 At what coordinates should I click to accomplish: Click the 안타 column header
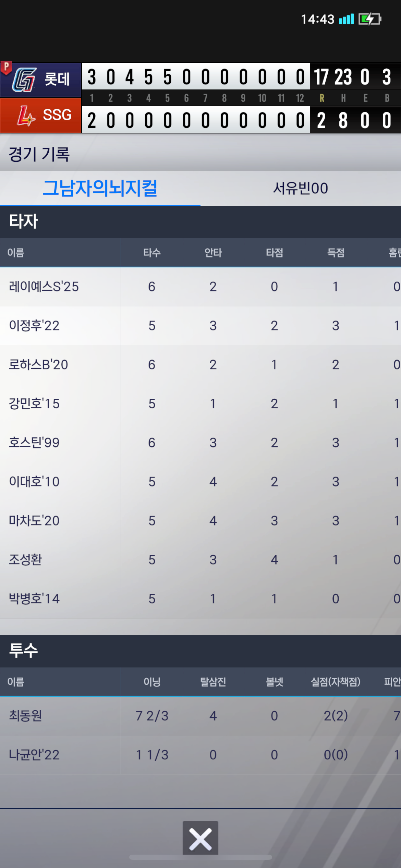click(213, 253)
